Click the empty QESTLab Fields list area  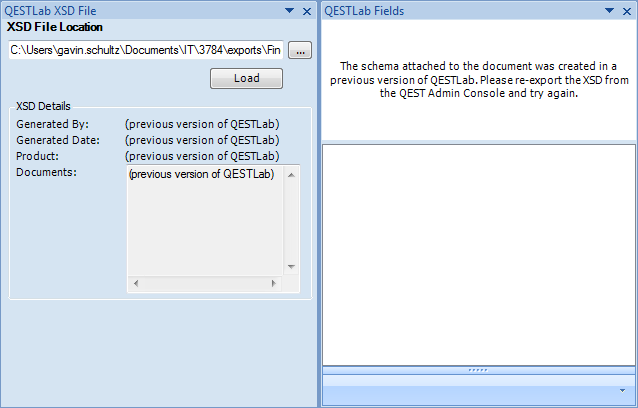tap(478, 254)
